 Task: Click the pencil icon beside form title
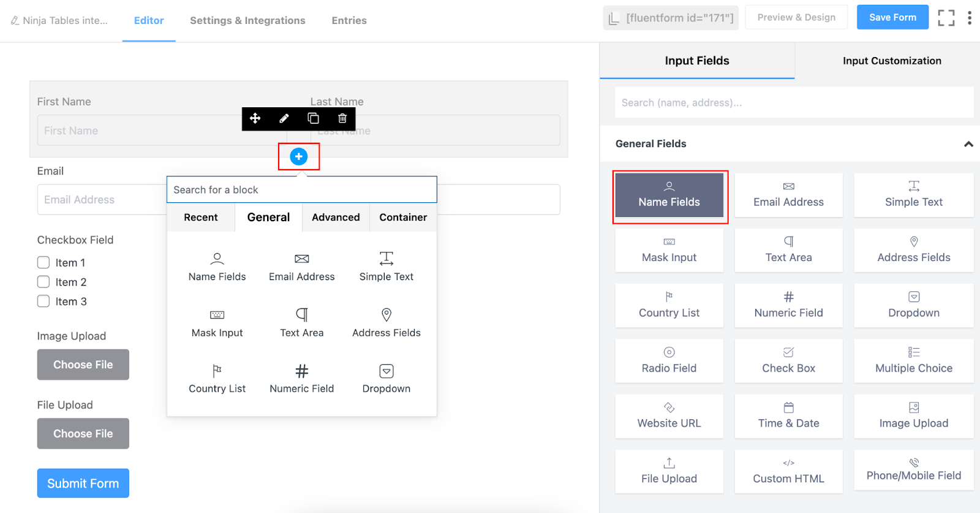click(15, 21)
